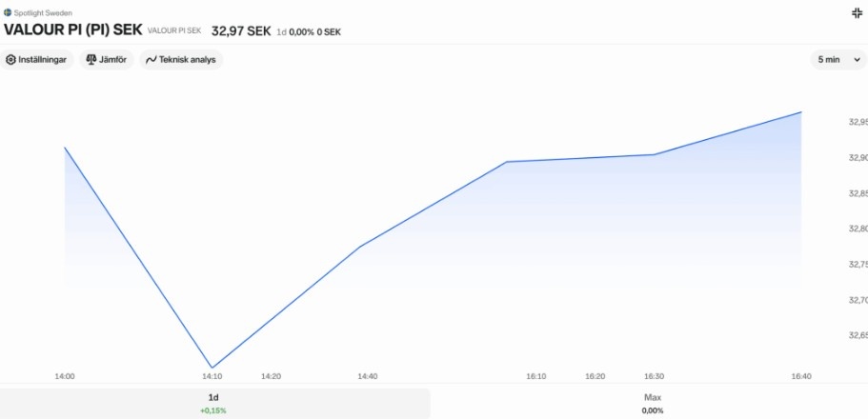Click the Jämför scales icon
The height and width of the screenshot is (419, 868).
click(x=91, y=60)
